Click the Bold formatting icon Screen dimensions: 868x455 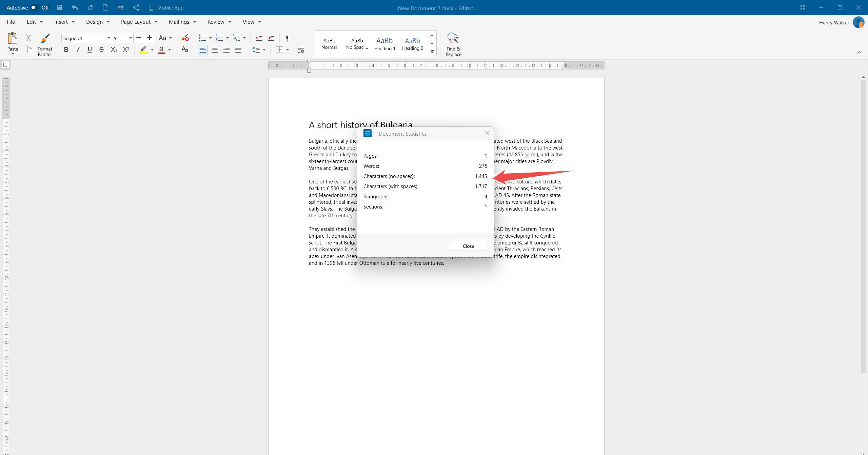(x=66, y=50)
